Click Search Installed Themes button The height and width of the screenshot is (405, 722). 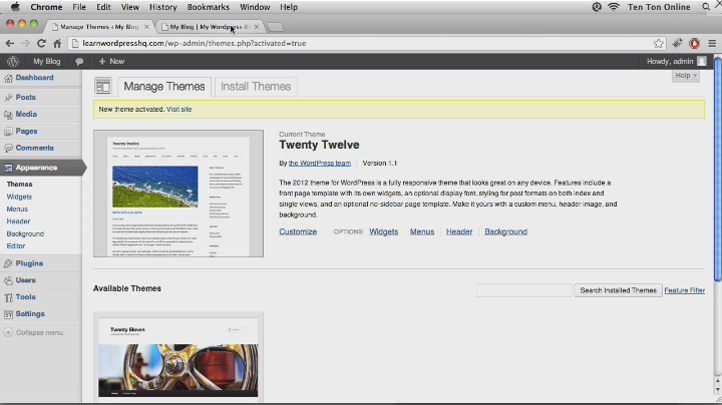point(618,290)
